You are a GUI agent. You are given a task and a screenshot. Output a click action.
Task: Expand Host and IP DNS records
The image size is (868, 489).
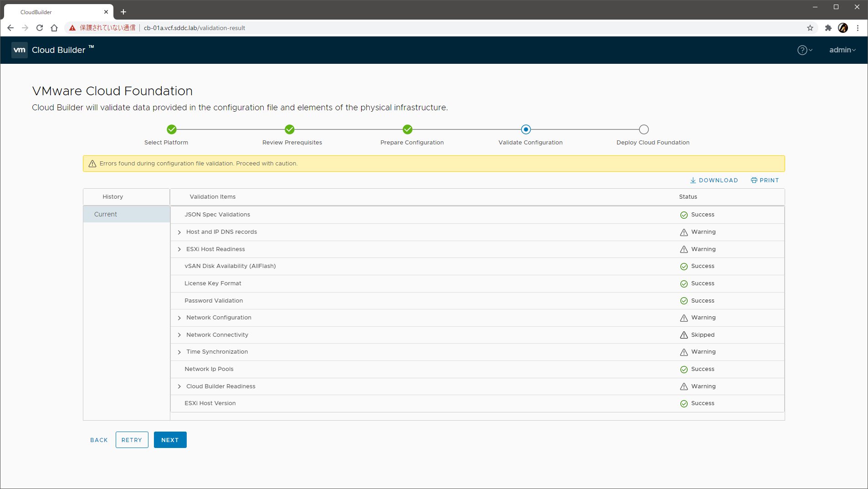179,232
